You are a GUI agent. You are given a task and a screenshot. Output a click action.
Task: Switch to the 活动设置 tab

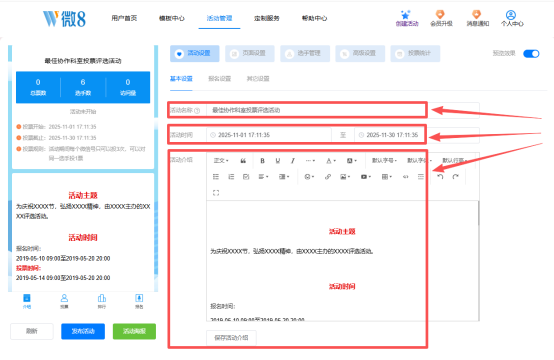(195, 53)
